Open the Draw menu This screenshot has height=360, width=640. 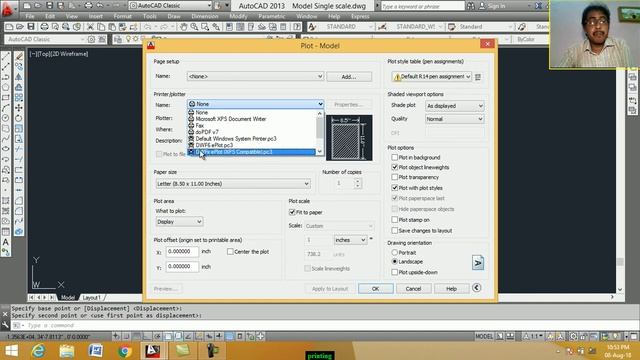pos(174,16)
